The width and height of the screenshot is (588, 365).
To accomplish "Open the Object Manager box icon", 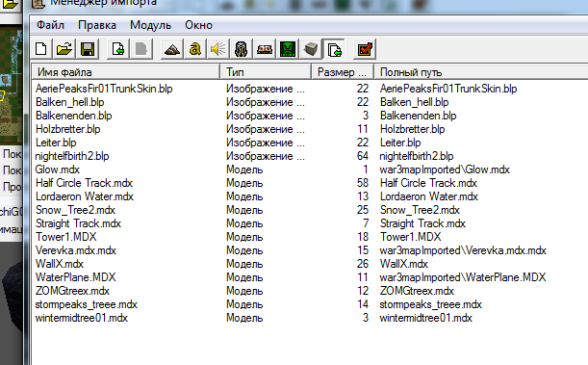I will [311, 49].
